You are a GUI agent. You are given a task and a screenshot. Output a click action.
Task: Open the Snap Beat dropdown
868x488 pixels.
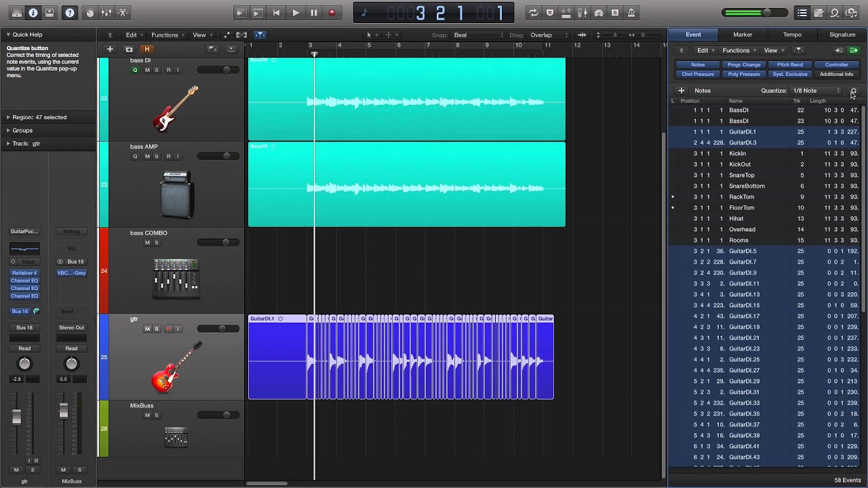[x=478, y=35]
